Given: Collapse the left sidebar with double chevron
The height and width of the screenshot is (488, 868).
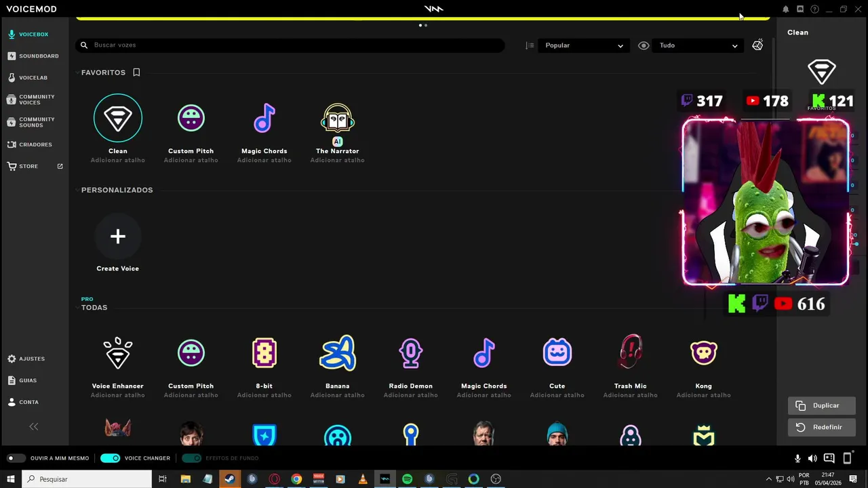Looking at the screenshot, I should point(34,426).
